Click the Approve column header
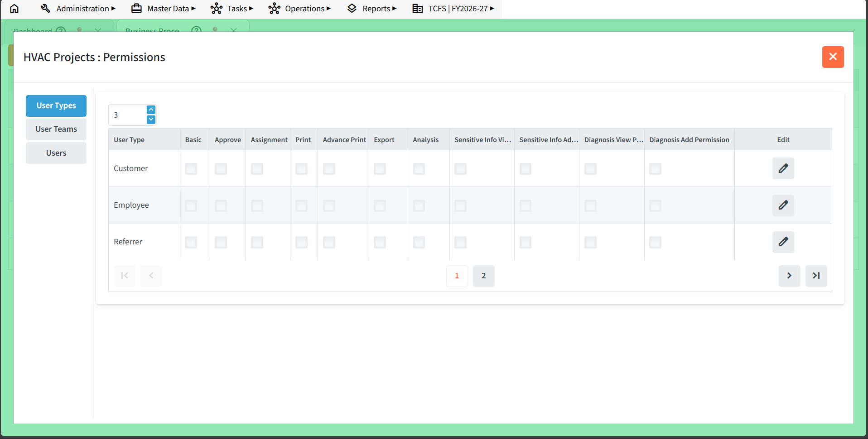The image size is (868, 439). tap(228, 140)
